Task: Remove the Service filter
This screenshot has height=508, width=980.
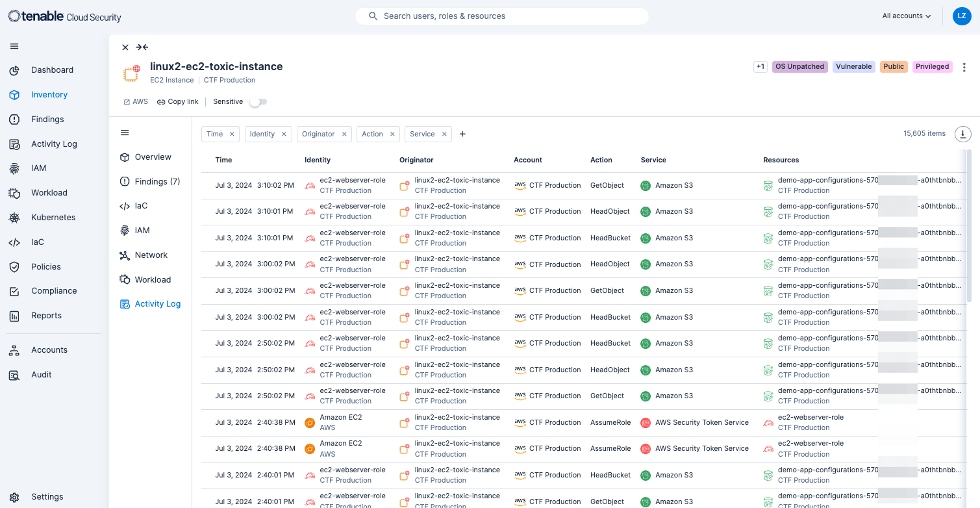Action: [x=444, y=134]
